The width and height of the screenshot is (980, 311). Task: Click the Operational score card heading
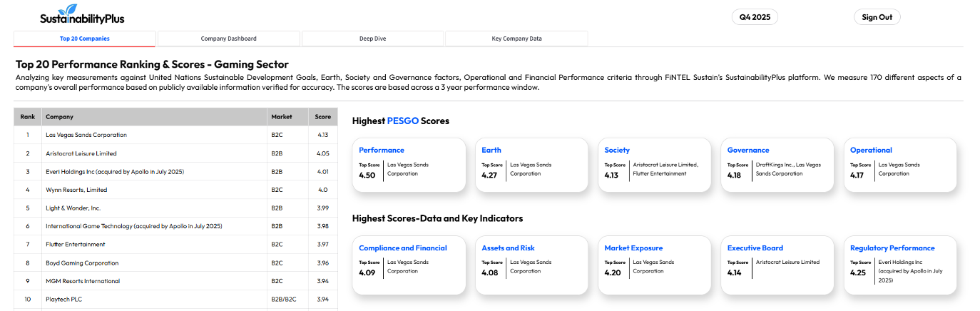coord(871,151)
